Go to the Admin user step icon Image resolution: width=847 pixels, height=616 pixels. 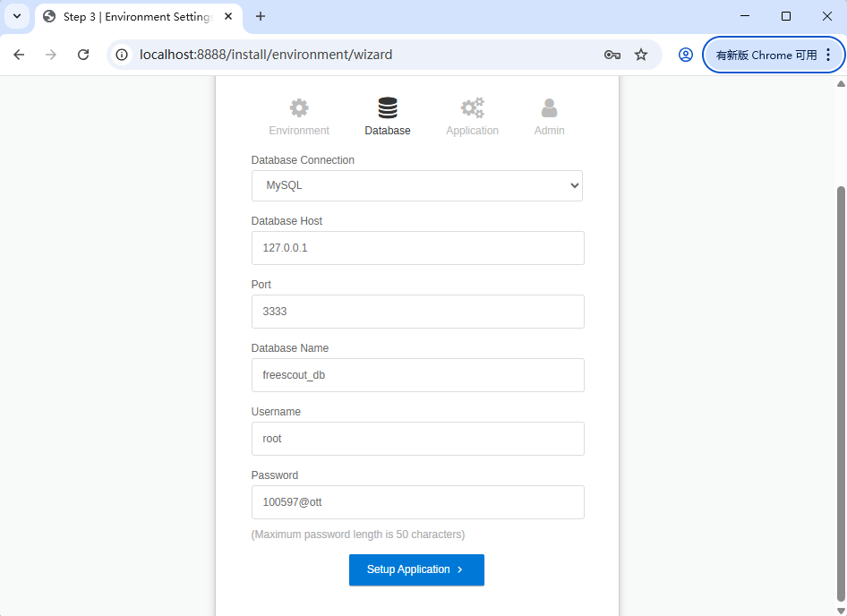pos(550,108)
